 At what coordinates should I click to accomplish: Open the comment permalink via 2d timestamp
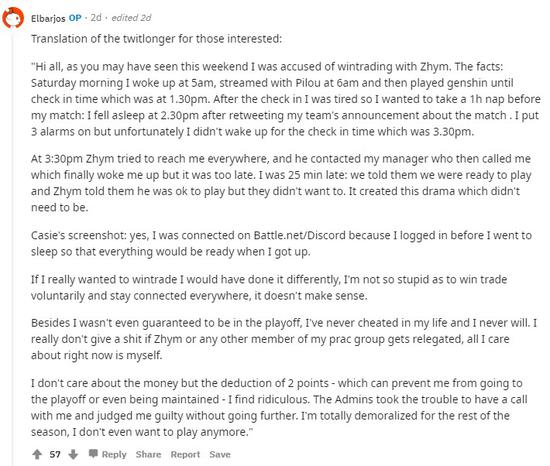click(x=96, y=18)
